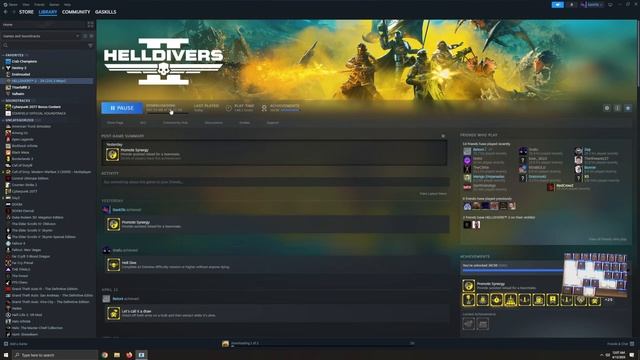The width and height of the screenshot is (640, 360).
Task: Open the Guides tab
Action: (x=244, y=123)
